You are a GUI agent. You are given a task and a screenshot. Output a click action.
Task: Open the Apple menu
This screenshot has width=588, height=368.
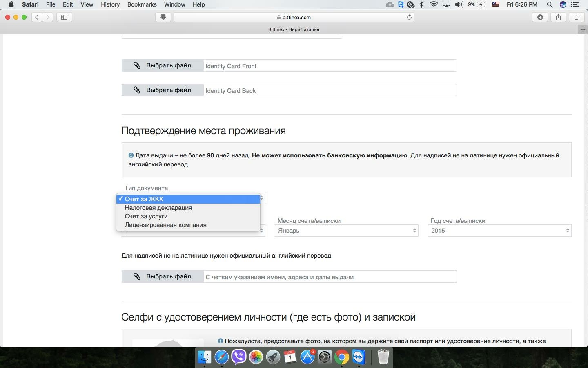(11, 4)
